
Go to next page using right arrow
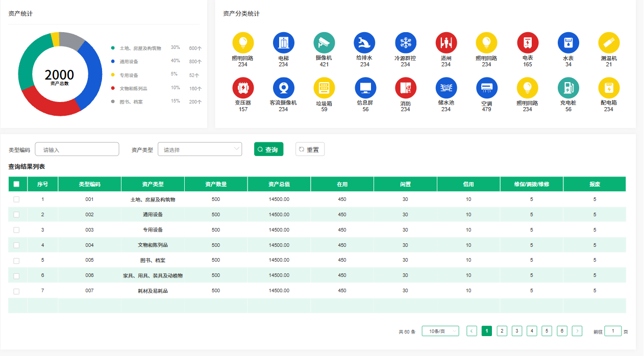(577, 331)
